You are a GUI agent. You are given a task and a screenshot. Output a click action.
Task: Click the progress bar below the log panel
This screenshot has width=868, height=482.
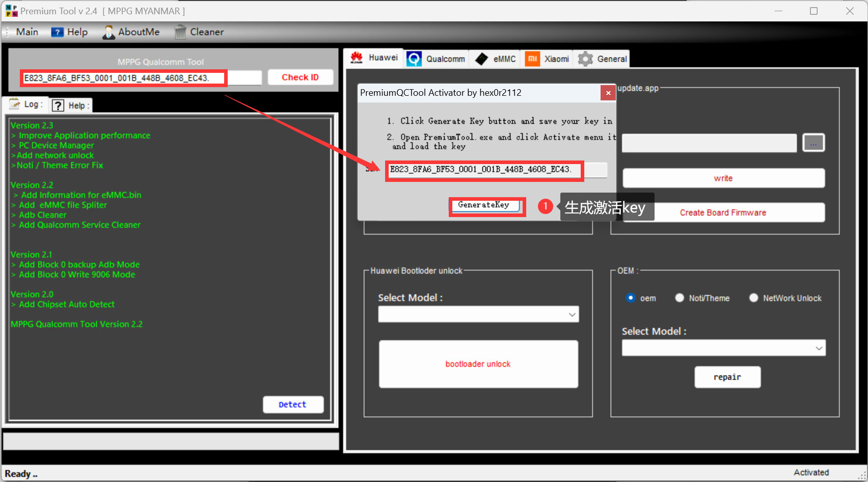[171, 441]
